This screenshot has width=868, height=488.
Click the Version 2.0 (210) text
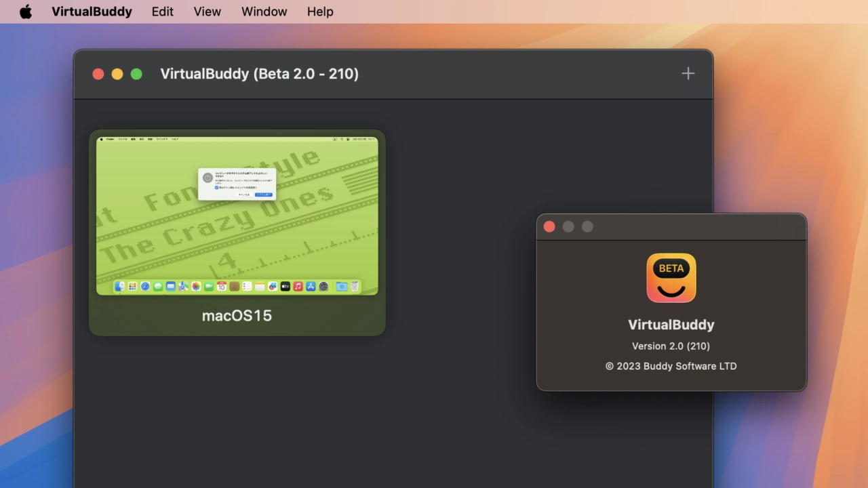[x=671, y=346]
